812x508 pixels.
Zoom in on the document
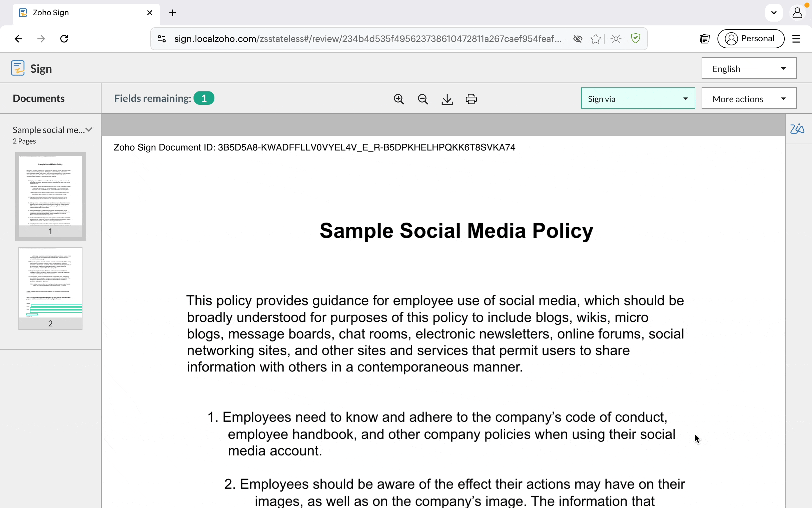pyautogui.click(x=399, y=99)
